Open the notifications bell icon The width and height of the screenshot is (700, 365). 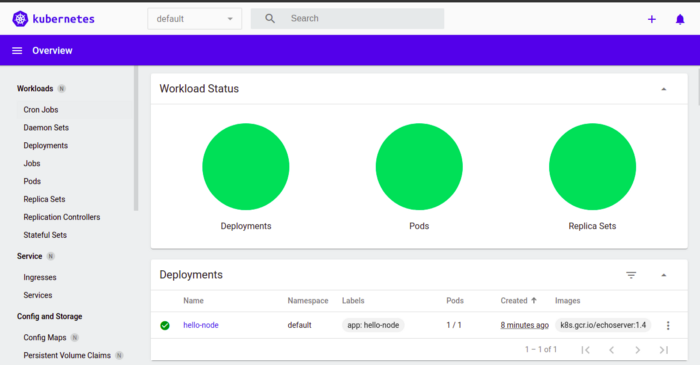click(x=680, y=19)
